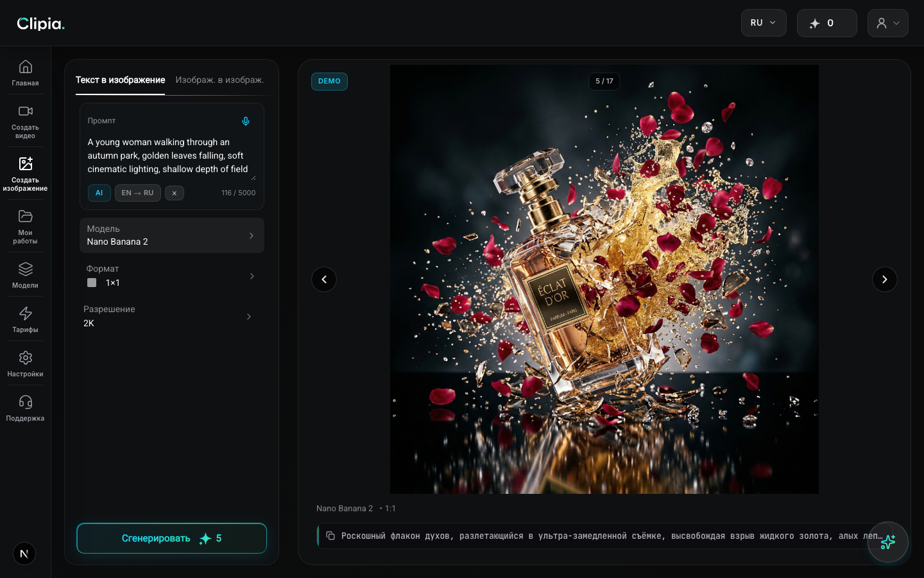Open Мои работы folder
The width and height of the screenshot is (924, 578).
[25, 227]
